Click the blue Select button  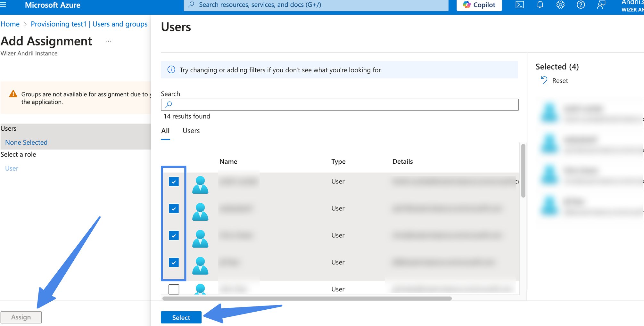[x=181, y=317]
